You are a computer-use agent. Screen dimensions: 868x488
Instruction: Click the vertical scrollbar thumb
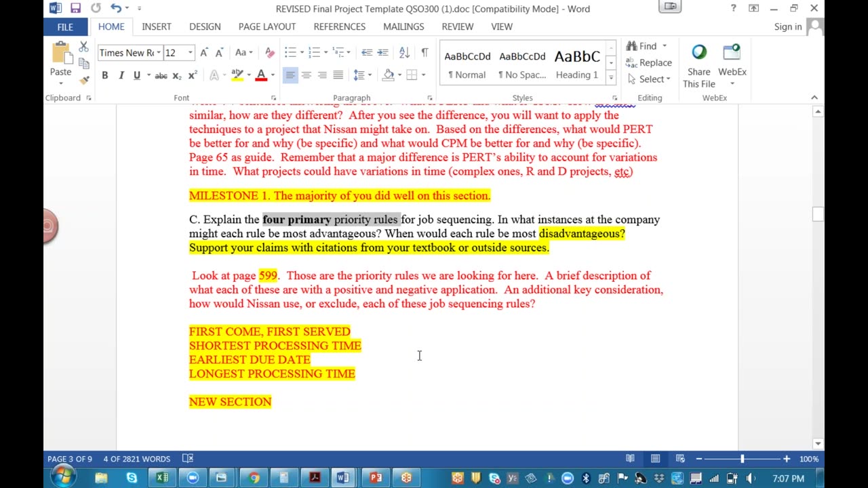tap(818, 213)
